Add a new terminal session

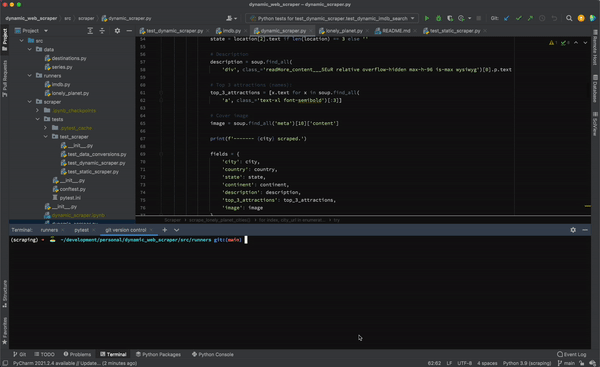point(165,230)
